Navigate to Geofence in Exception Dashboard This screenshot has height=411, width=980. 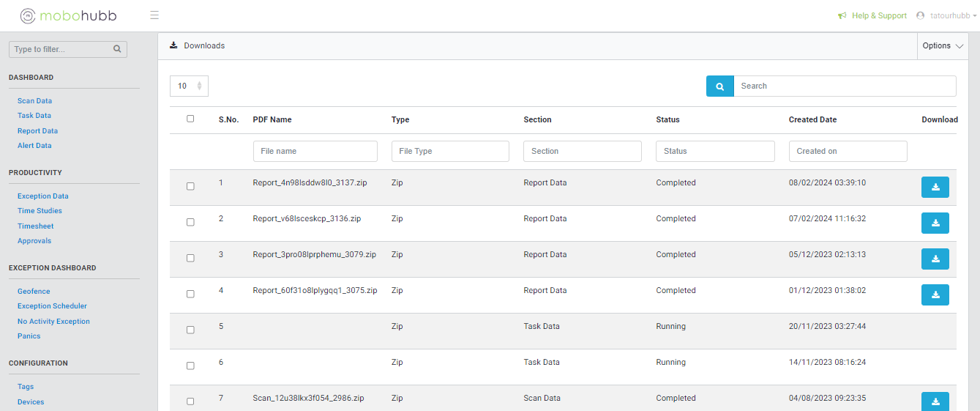[x=34, y=292]
